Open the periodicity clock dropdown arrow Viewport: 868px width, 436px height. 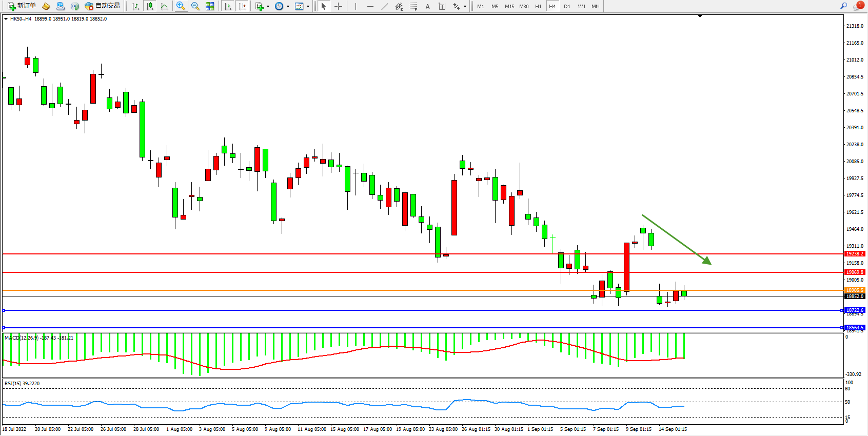(288, 7)
